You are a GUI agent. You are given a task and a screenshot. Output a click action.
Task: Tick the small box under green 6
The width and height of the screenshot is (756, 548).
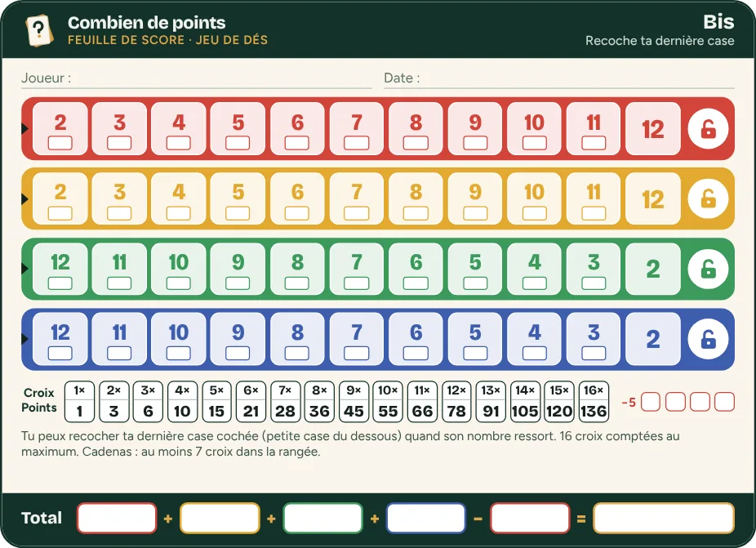[416, 283]
